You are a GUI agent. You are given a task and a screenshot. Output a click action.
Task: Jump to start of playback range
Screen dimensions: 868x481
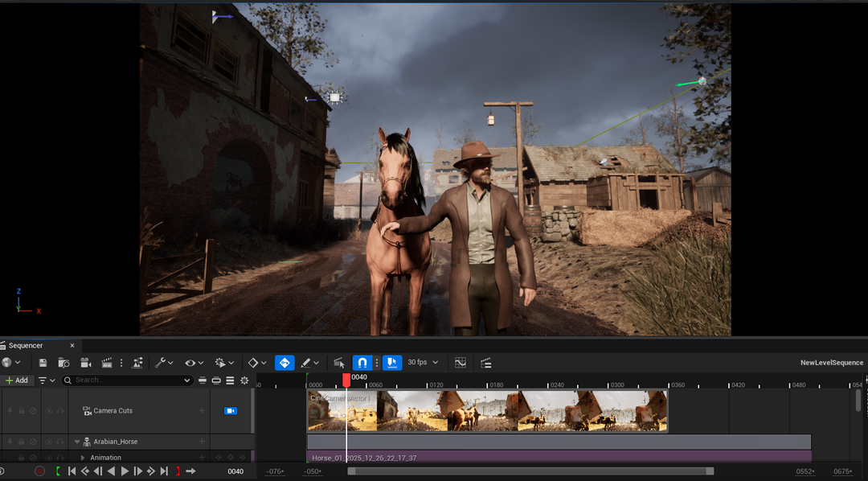[x=72, y=471]
